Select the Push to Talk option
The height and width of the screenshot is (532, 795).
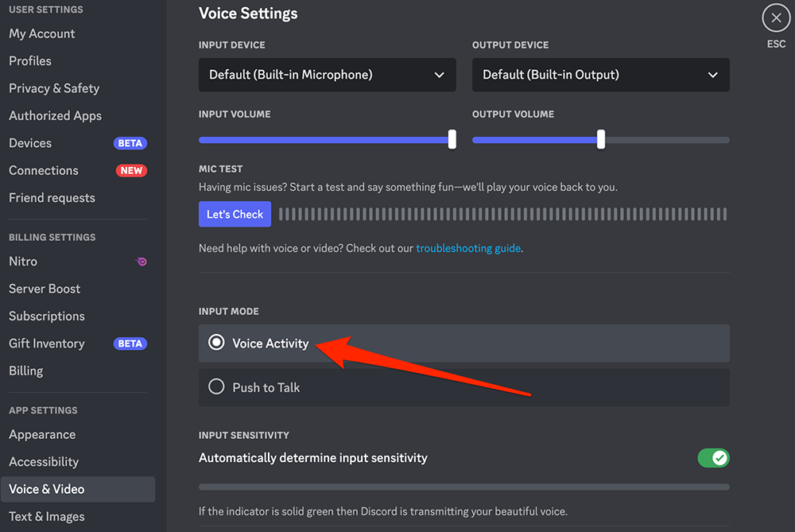(216, 387)
